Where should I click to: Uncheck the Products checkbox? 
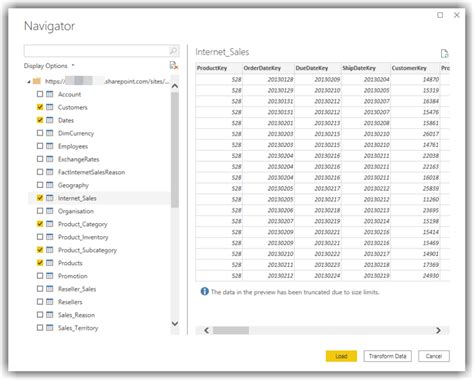click(x=40, y=263)
